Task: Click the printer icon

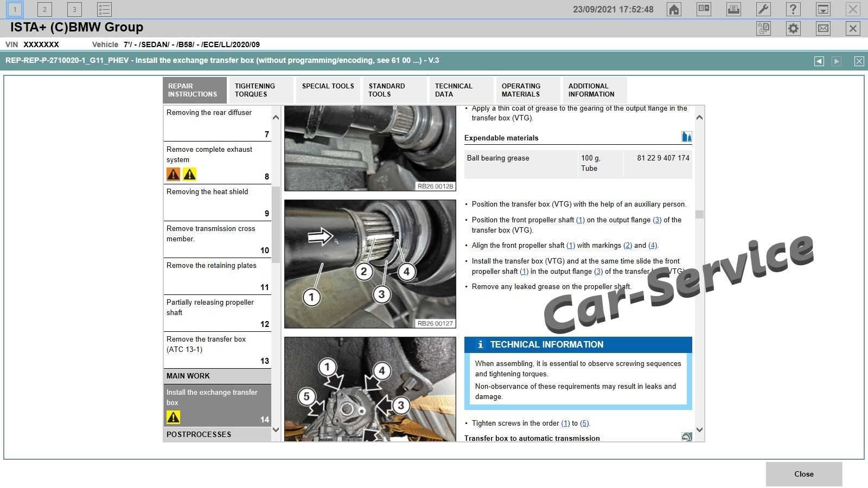Action: pyautogui.click(x=733, y=9)
